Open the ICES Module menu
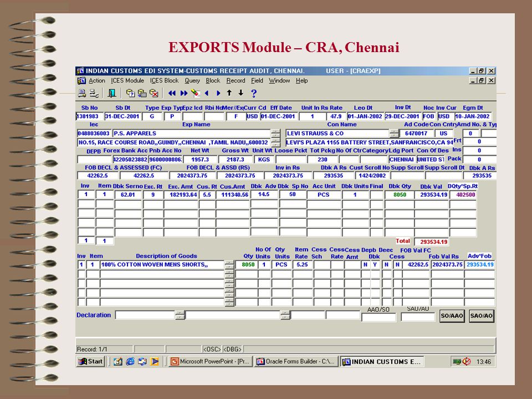The width and height of the screenshot is (532, 399). click(127, 81)
